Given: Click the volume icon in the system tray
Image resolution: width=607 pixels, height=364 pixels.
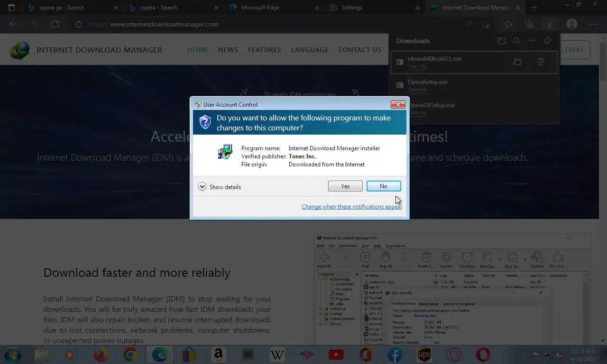Looking at the screenshot, I should [560, 355].
